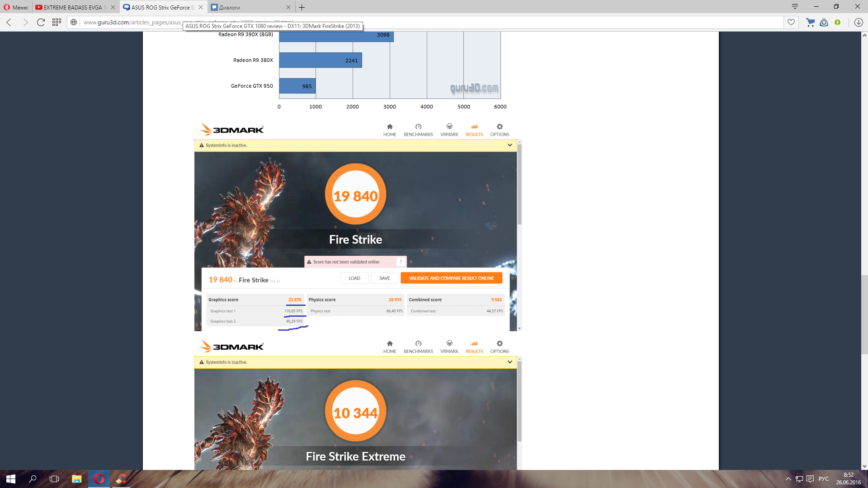This screenshot has height=488, width=868.
Task: Click Validate and Compare Result Online
Action: coord(451,278)
